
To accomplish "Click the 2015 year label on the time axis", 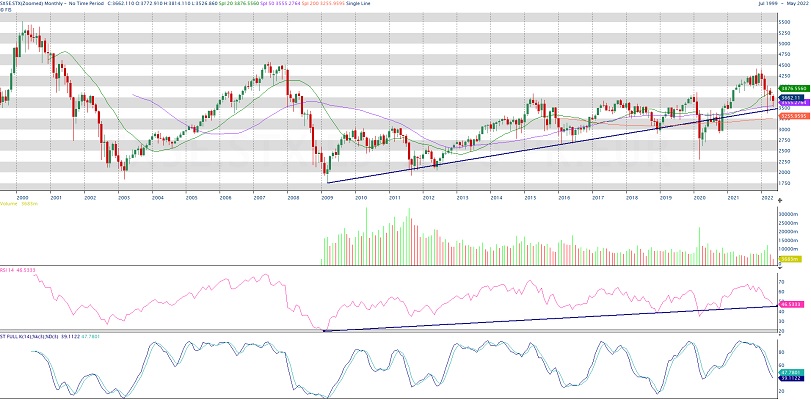I will click(x=530, y=198).
